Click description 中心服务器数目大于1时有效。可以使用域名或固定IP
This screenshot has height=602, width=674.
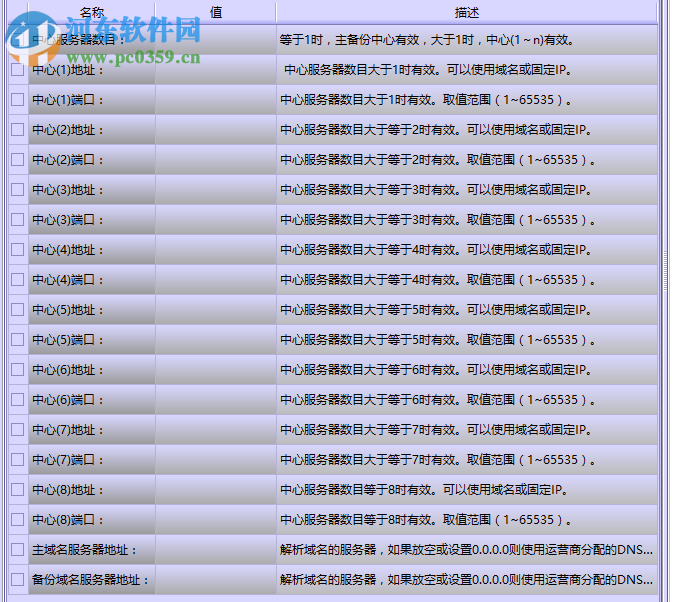point(427,70)
